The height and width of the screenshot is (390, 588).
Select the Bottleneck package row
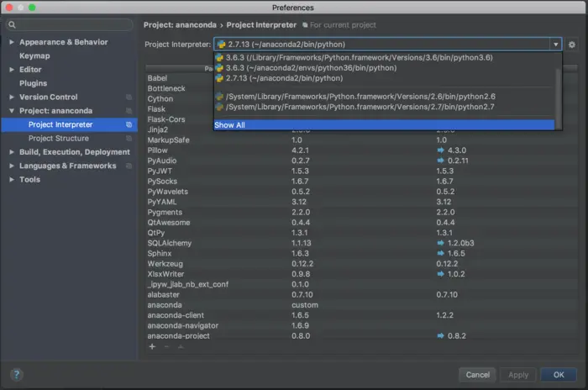click(180, 88)
